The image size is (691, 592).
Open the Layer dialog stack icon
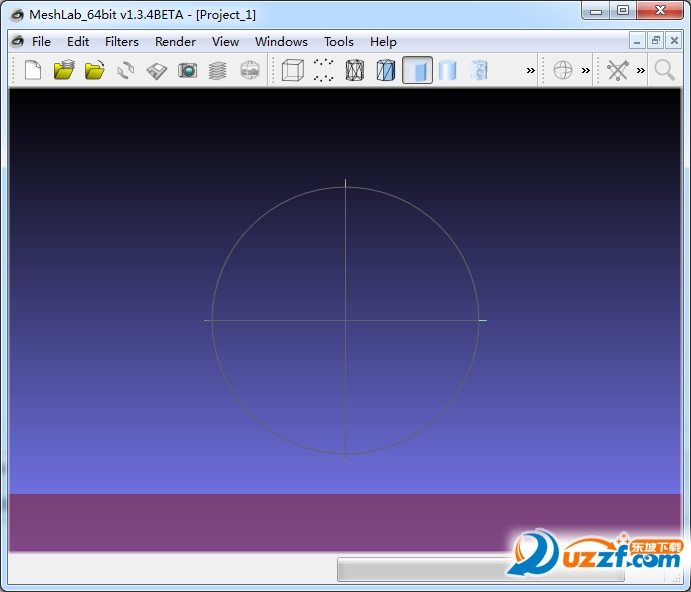coord(218,70)
